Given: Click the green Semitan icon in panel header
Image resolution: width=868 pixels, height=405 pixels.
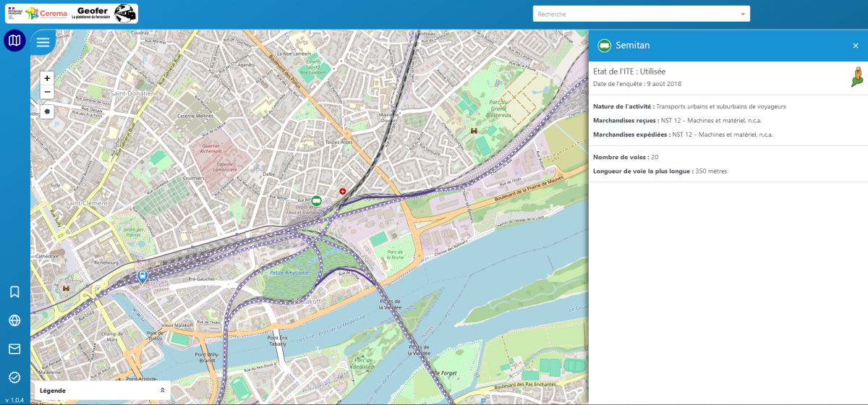Looking at the screenshot, I should 604,46.
